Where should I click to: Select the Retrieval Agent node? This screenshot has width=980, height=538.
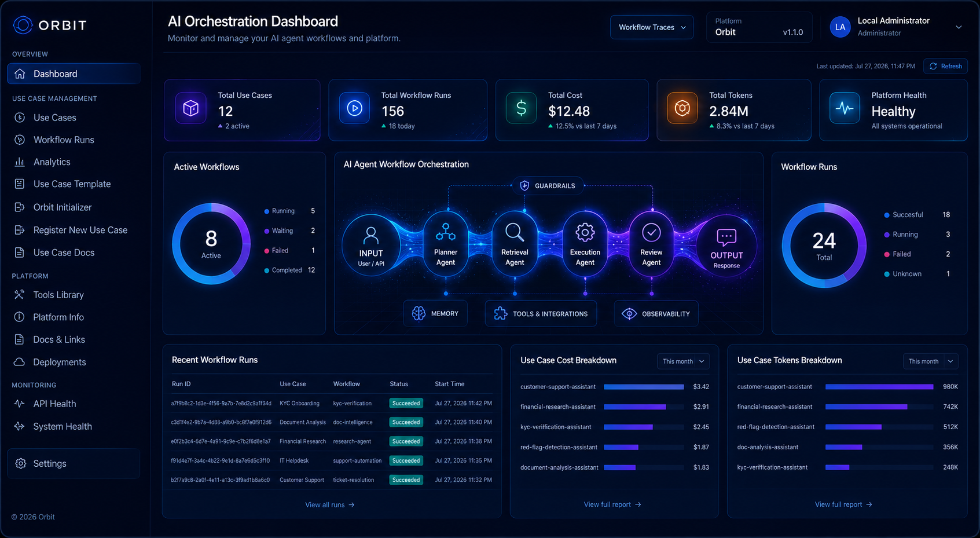click(x=515, y=243)
